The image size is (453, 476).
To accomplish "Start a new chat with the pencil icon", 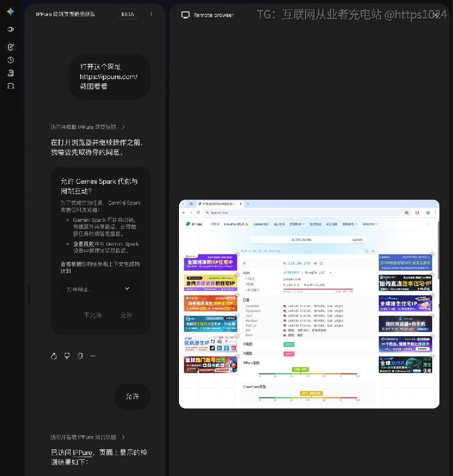I will (x=11, y=47).
